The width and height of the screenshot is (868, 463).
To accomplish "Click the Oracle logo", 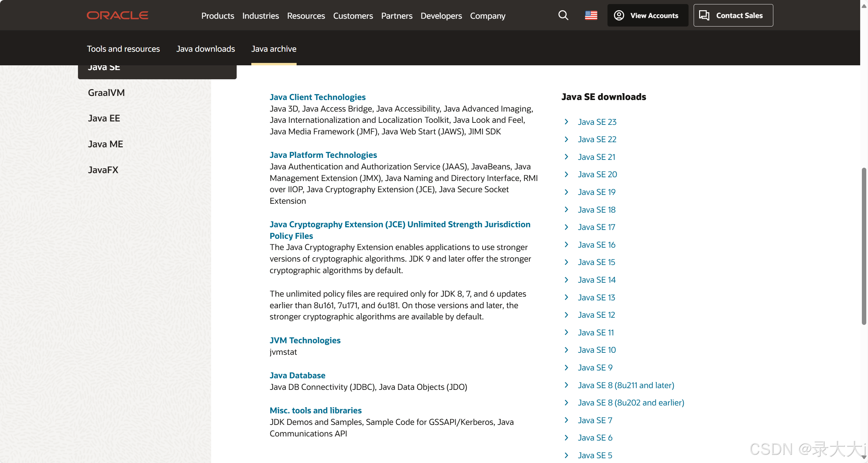I will tap(117, 15).
